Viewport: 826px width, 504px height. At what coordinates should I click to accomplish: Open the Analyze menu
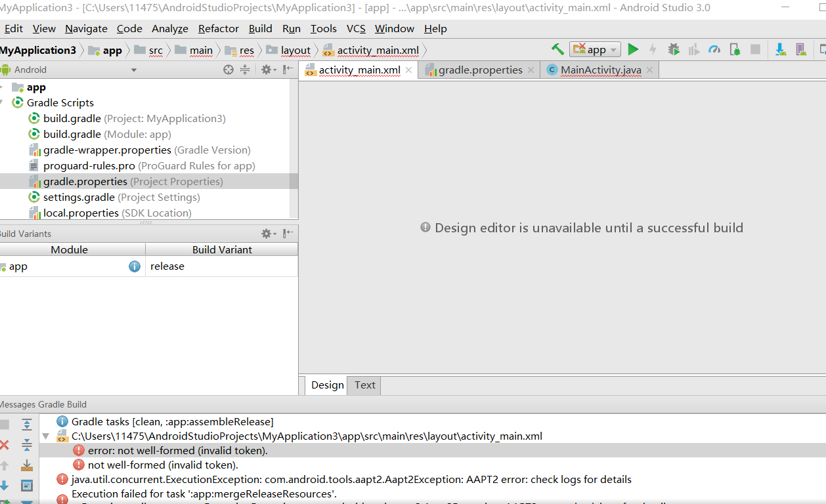(x=170, y=29)
